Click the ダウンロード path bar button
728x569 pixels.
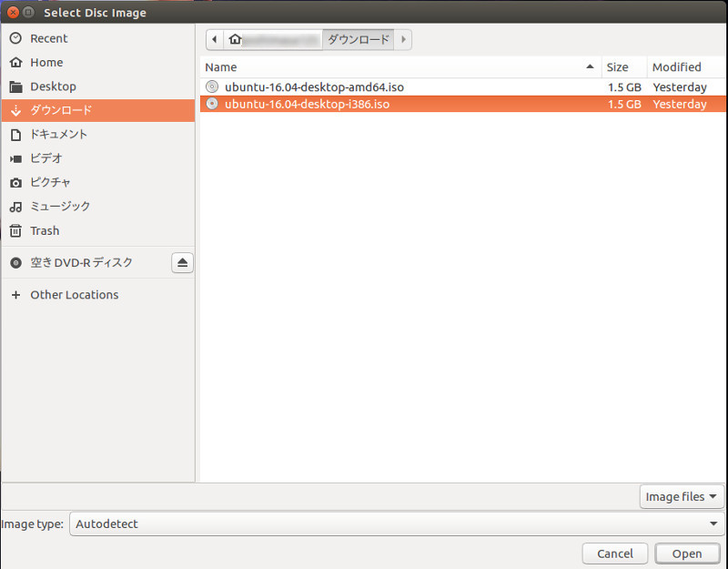point(358,39)
